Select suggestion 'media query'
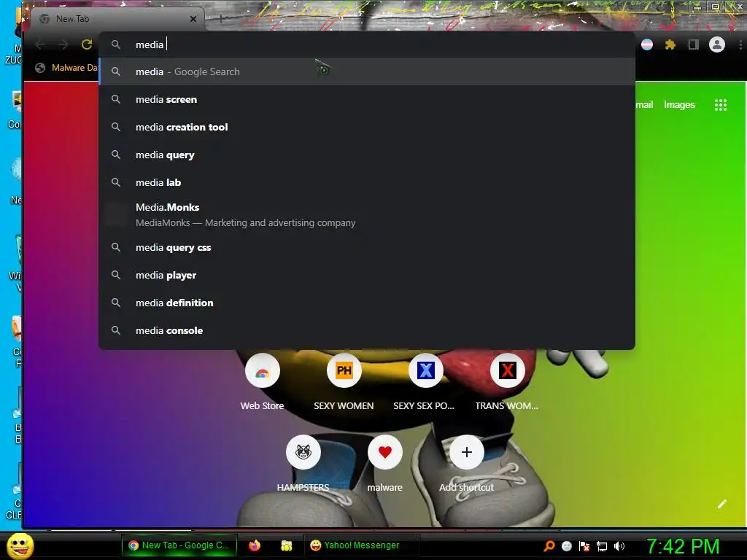The height and width of the screenshot is (560, 747). (x=367, y=155)
